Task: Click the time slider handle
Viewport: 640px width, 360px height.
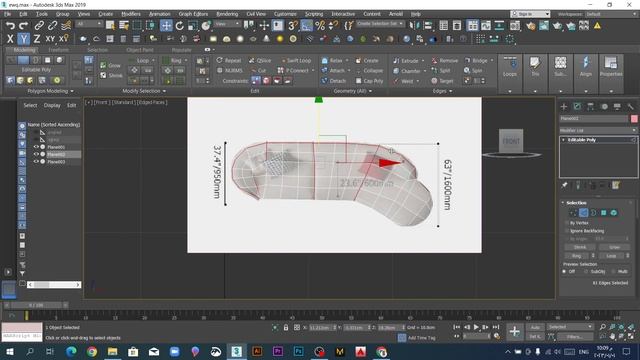Action: (x=37, y=305)
